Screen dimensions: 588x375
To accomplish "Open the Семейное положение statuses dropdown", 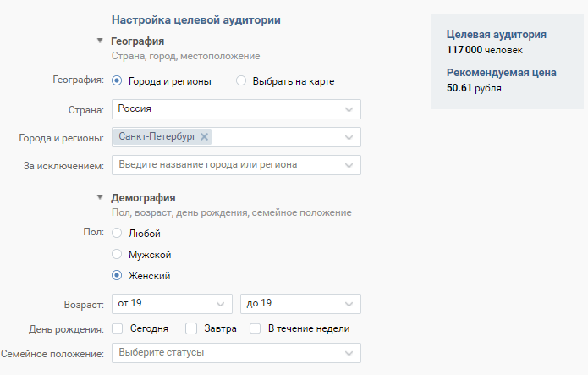I will [236, 353].
